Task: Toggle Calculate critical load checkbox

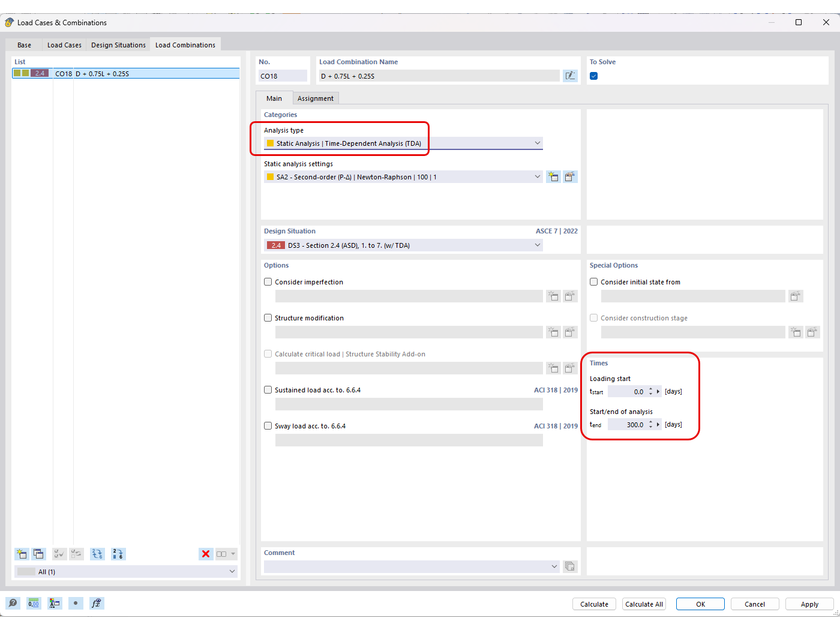Action: (x=268, y=353)
